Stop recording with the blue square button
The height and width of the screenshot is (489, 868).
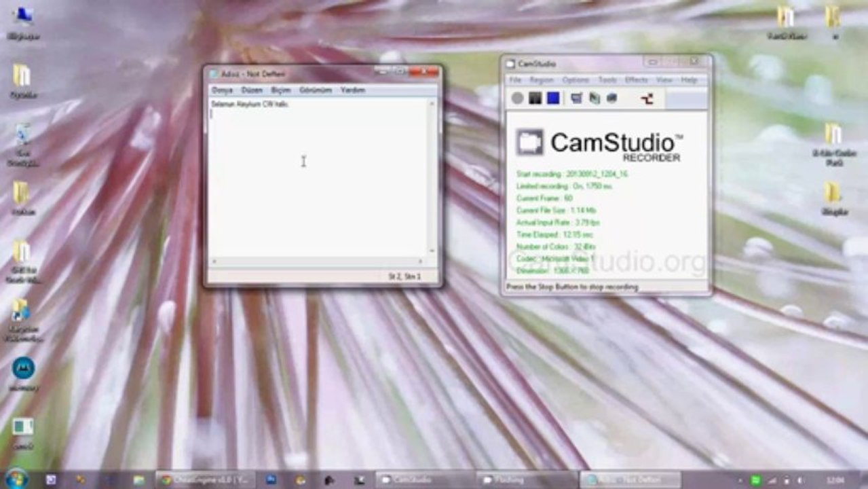point(553,98)
